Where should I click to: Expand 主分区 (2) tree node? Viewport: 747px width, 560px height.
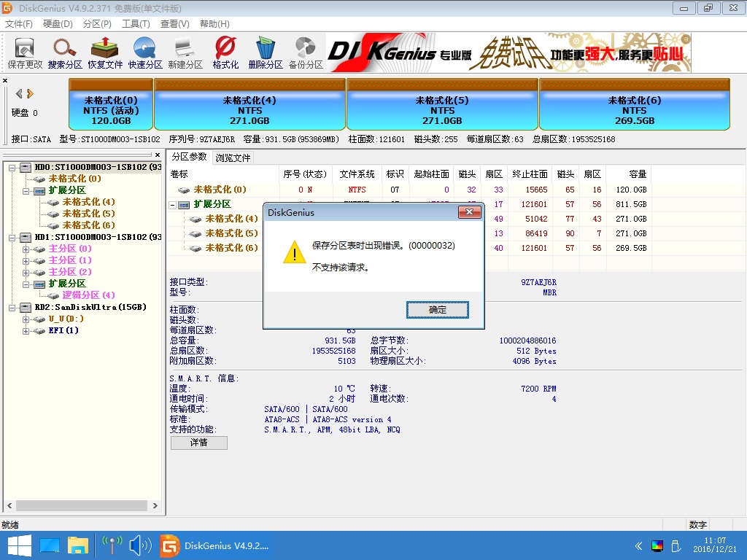click(26, 273)
